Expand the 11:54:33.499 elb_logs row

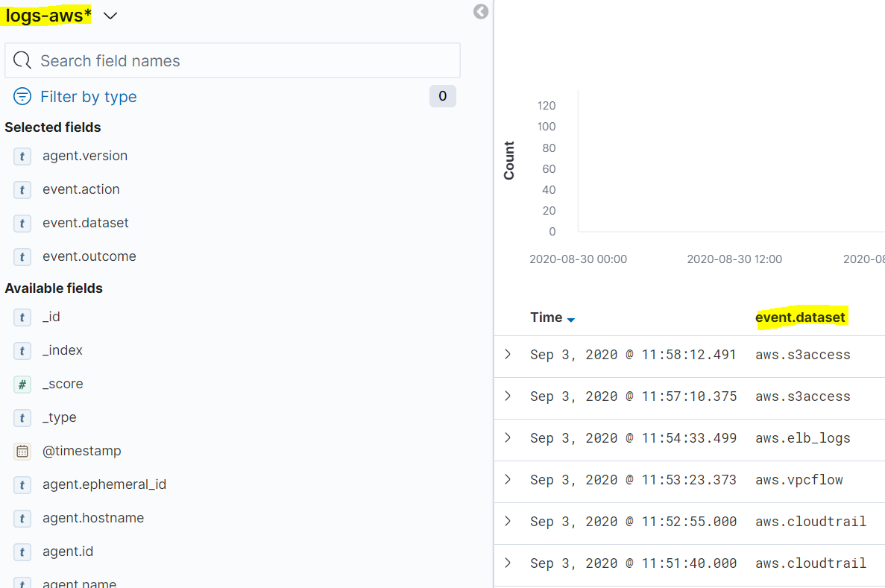point(508,437)
